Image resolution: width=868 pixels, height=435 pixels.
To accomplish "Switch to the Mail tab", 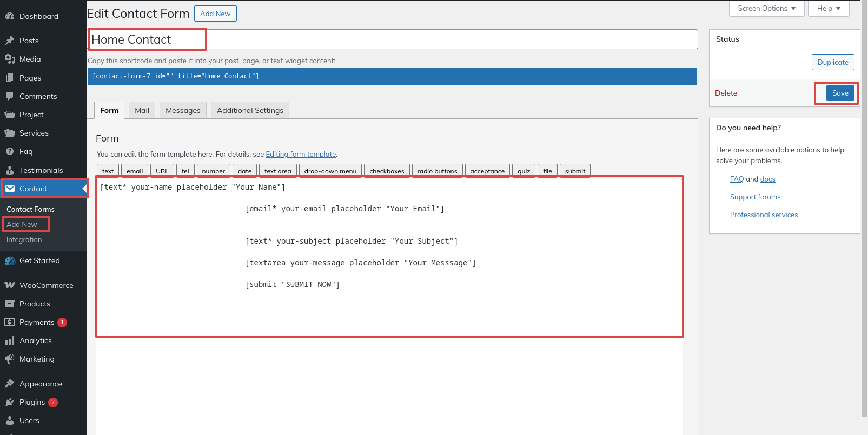I will tap(142, 110).
